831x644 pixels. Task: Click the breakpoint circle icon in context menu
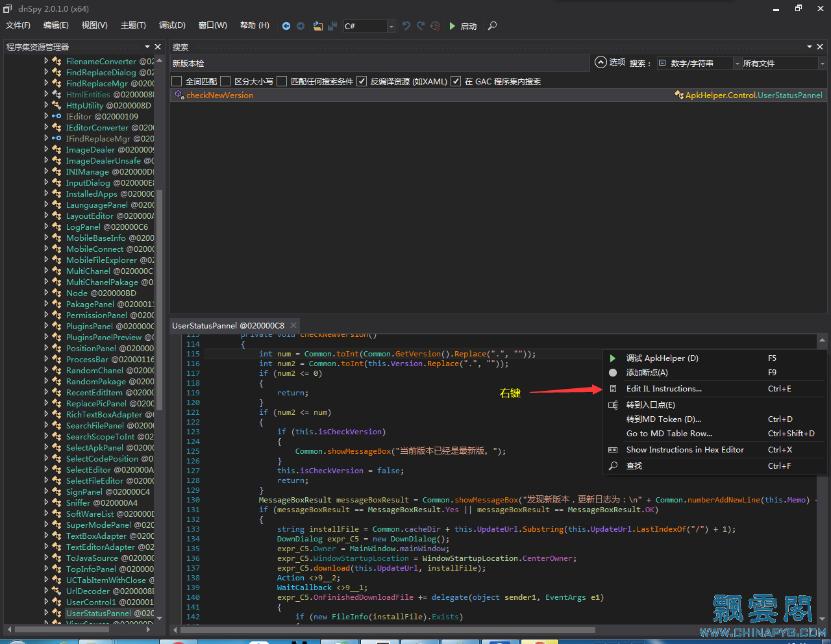point(613,373)
